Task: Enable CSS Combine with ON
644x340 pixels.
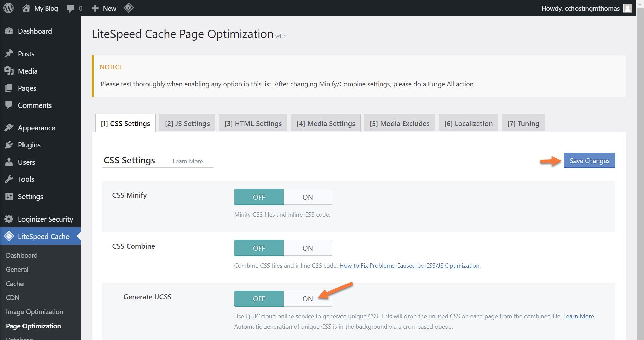Action: click(308, 248)
